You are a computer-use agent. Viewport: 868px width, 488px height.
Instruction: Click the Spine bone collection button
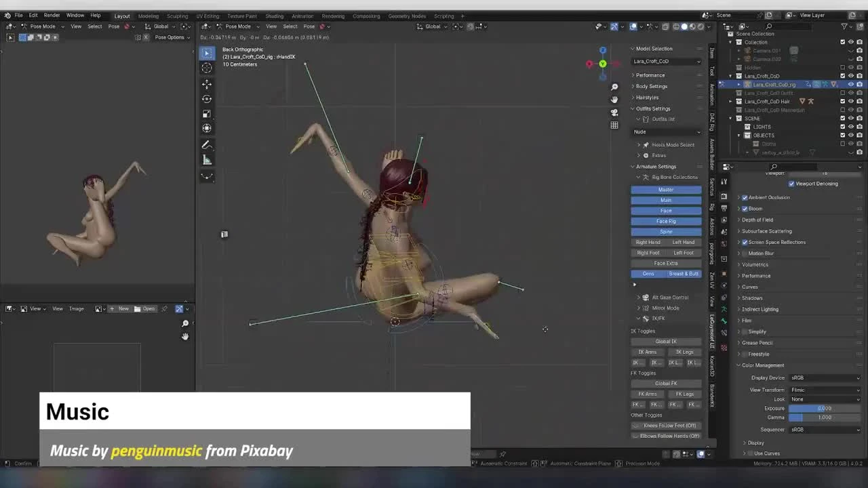[x=666, y=231]
